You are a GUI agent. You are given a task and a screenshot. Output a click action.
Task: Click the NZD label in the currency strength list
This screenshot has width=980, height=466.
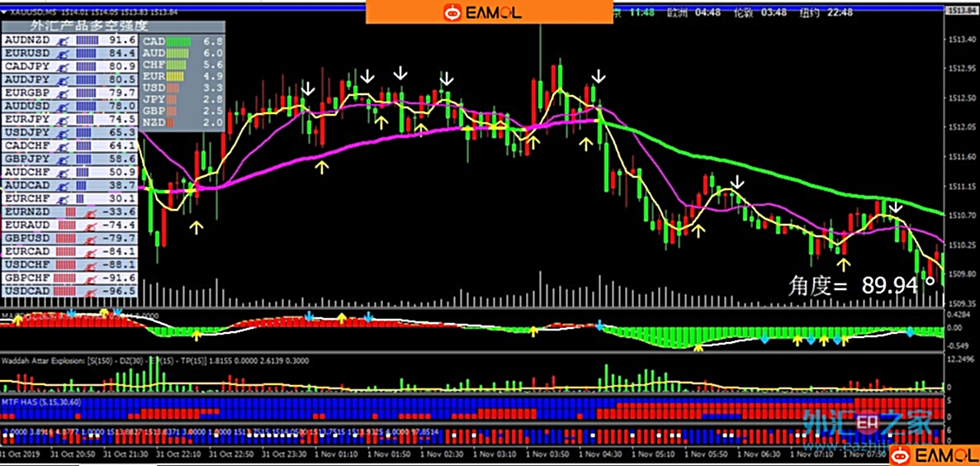pos(154,123)
